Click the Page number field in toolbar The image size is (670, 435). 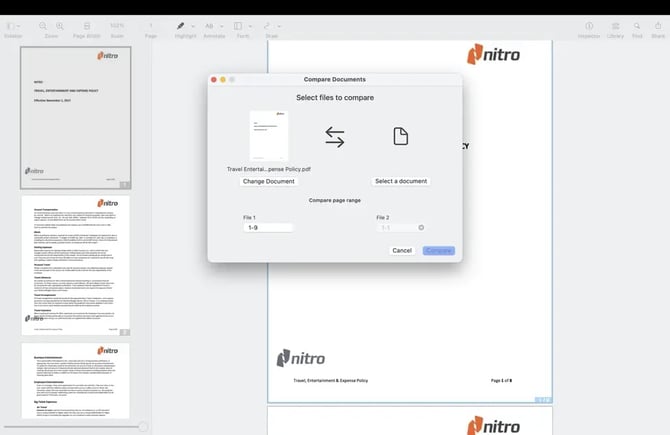click(151, 26)
